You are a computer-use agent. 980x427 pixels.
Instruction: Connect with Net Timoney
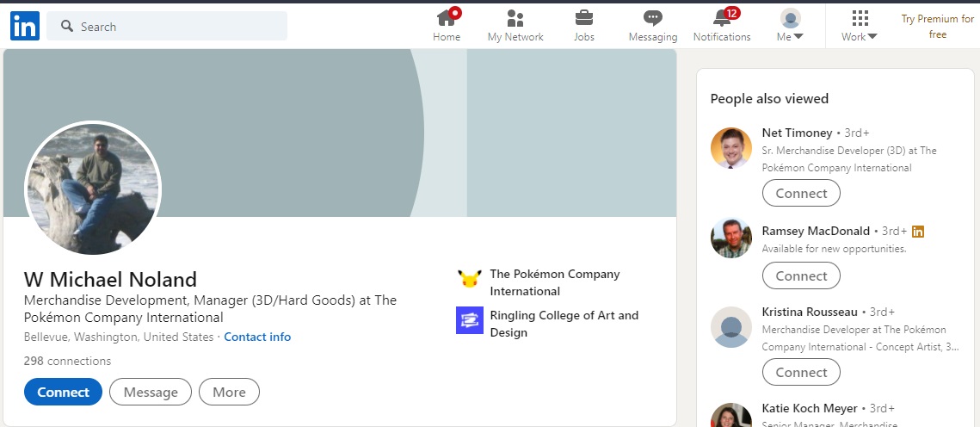801,193
